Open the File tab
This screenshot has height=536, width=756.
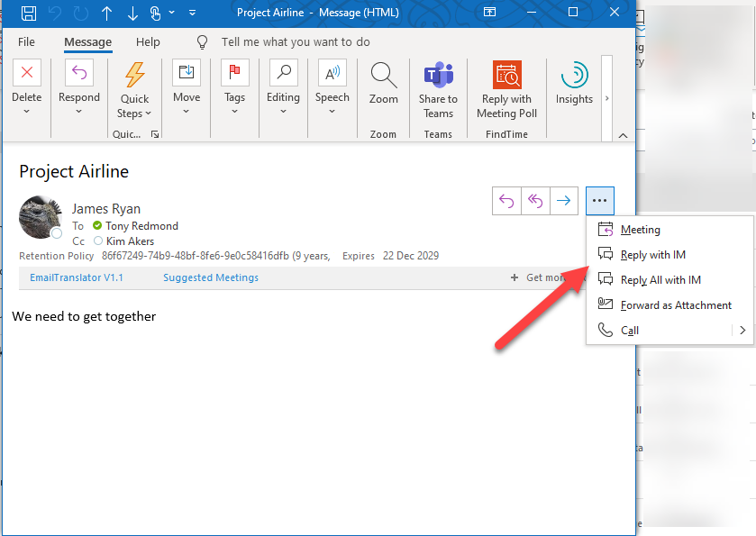(27, 42)
